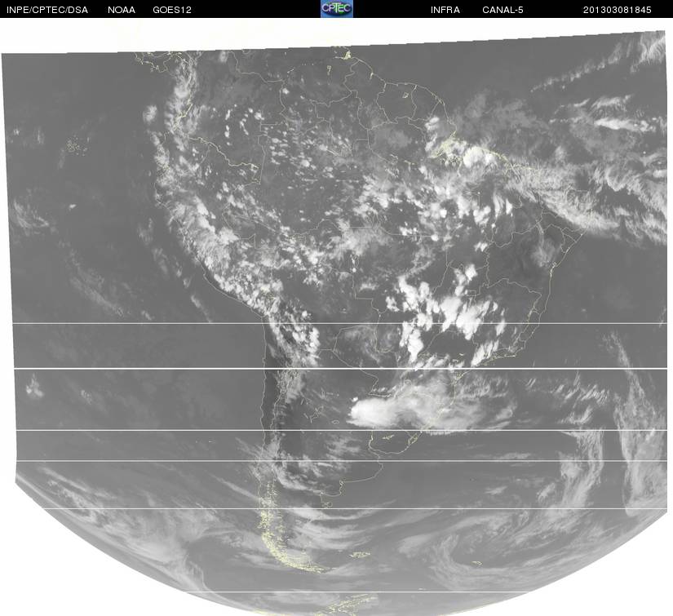Click the 201303081845 timestamp
The image size is (673, 616).
pos(618,10)
